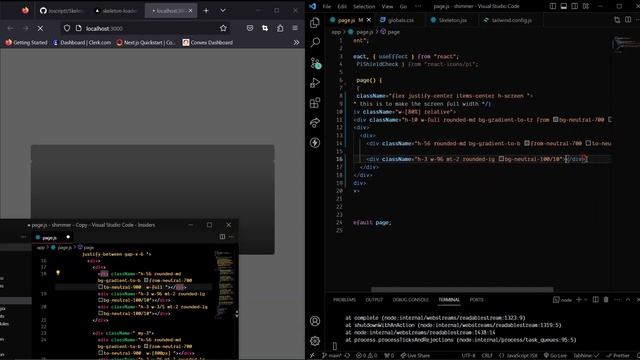The height and width of the screenshot is (360, 640).
Task: Open the Source Control view
Action: tap(315, 63)
